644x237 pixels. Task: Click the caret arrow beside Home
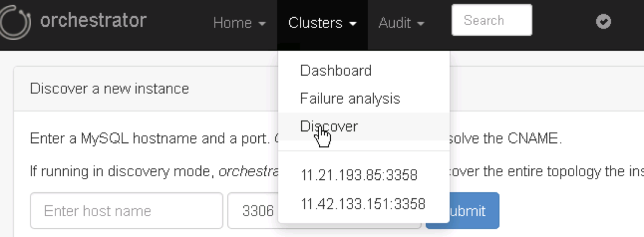coord(262,24)
